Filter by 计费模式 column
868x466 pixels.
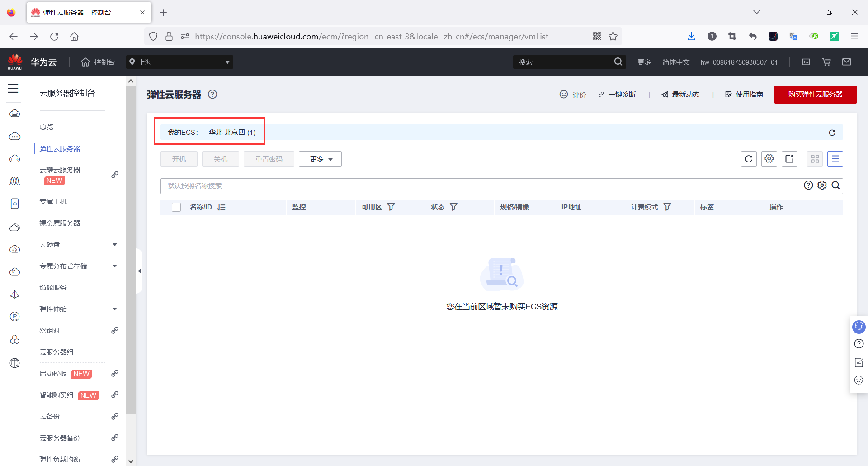click(x=667, y=207)
